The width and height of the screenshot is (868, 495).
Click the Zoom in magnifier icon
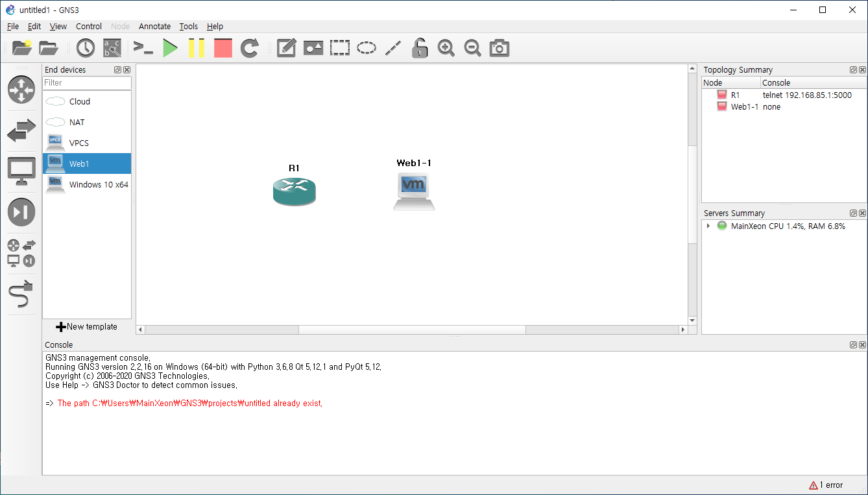point(446,48)
